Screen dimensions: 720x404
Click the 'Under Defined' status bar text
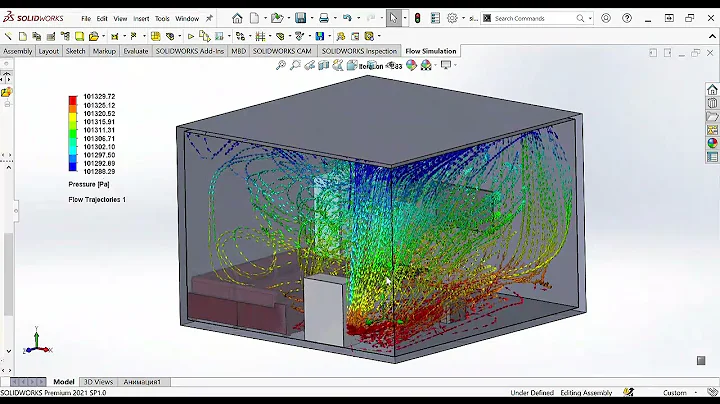pyautogui.click(x=532, y=393)
